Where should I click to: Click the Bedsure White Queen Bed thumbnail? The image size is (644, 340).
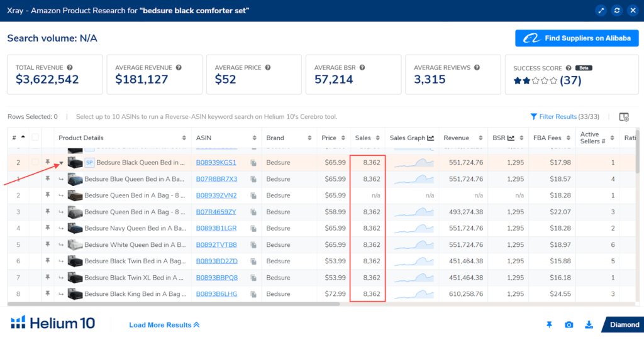[x=75, y=244]
